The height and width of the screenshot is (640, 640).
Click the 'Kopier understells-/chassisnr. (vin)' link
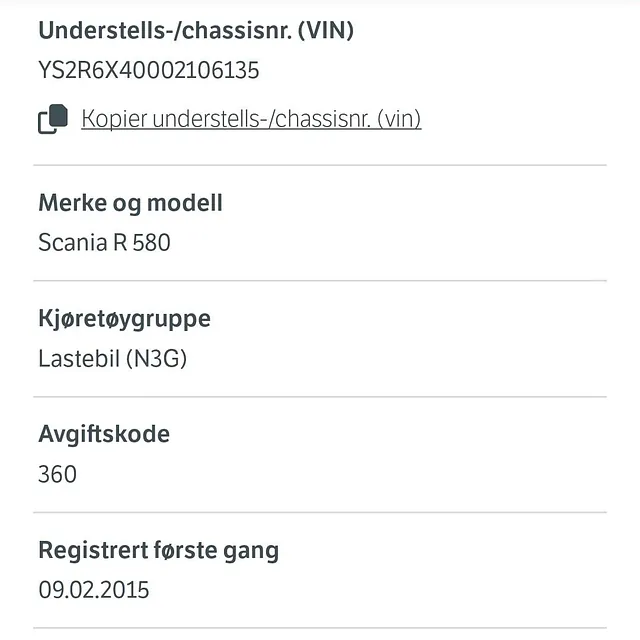click(x=251, y=119)
